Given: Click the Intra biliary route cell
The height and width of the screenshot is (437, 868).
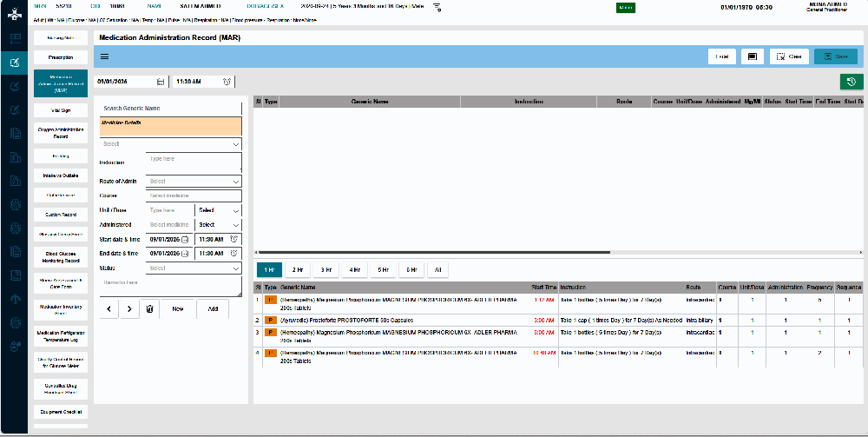Looking at the screenshot, I should [700, 320].
